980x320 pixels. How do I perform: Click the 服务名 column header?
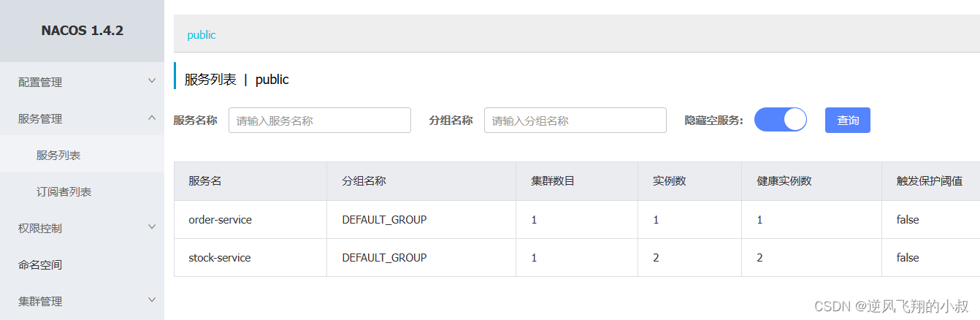coord(204,181)
